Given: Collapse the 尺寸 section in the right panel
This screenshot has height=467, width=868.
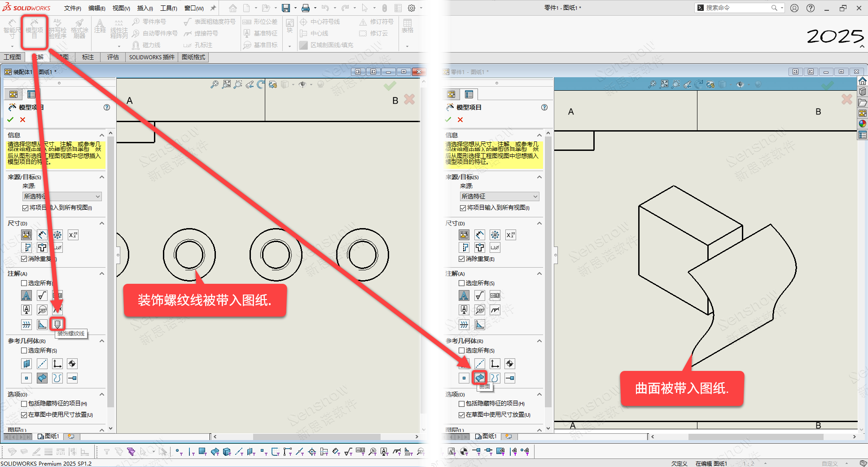Looking at the screenshot, I should (x=539, y=223).
